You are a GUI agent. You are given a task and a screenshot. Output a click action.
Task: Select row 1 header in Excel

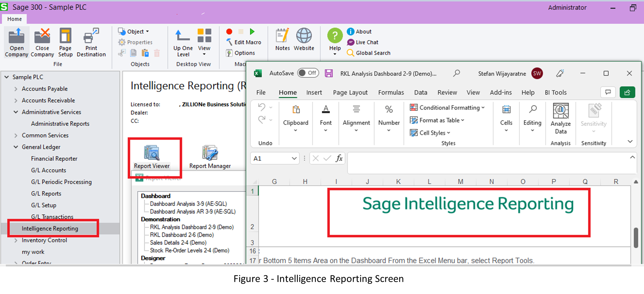click(x=252, y=191)
